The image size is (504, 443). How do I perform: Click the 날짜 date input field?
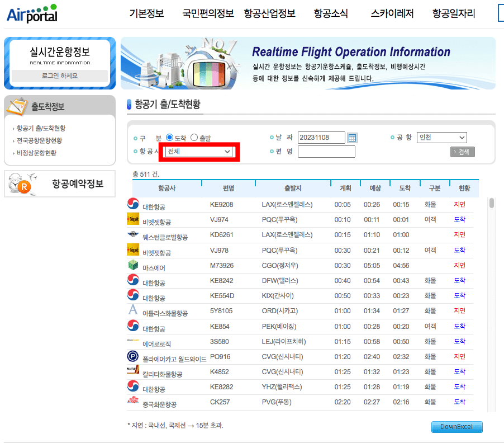(x=321, y=138)
